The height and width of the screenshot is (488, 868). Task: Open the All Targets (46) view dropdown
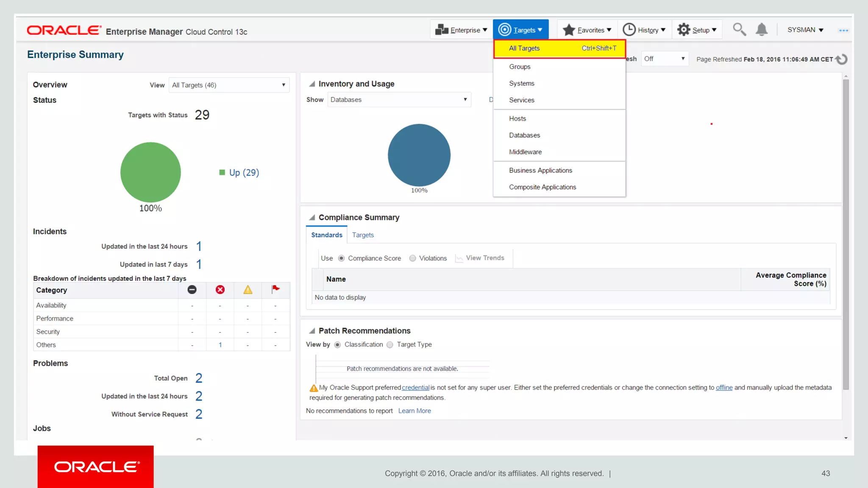(229, 85)
